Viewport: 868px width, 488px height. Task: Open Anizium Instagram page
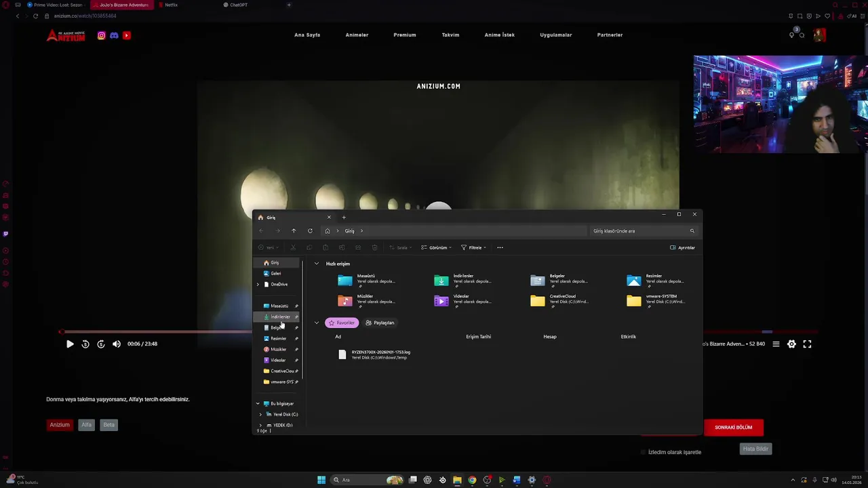pyautogui.click(x=102, y=35)
